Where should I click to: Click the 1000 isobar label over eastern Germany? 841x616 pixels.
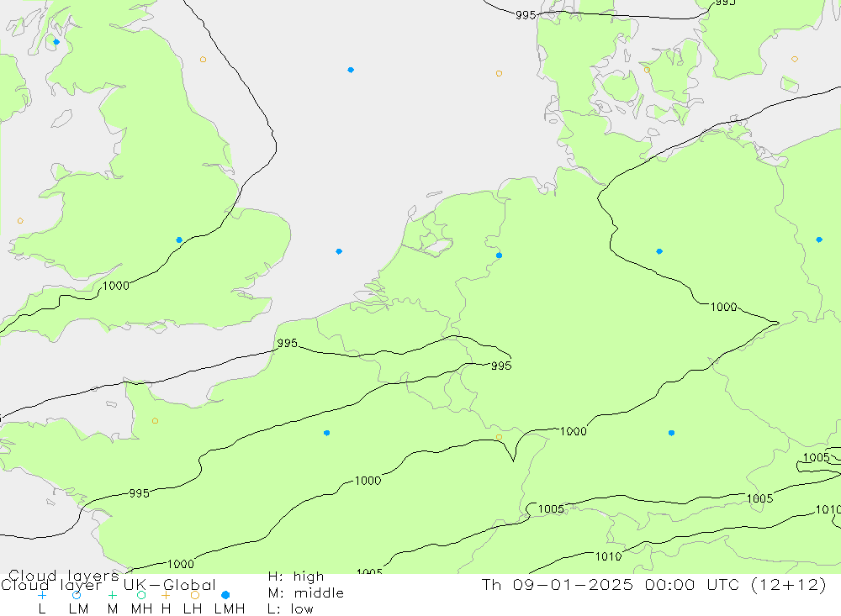[723, 308]
